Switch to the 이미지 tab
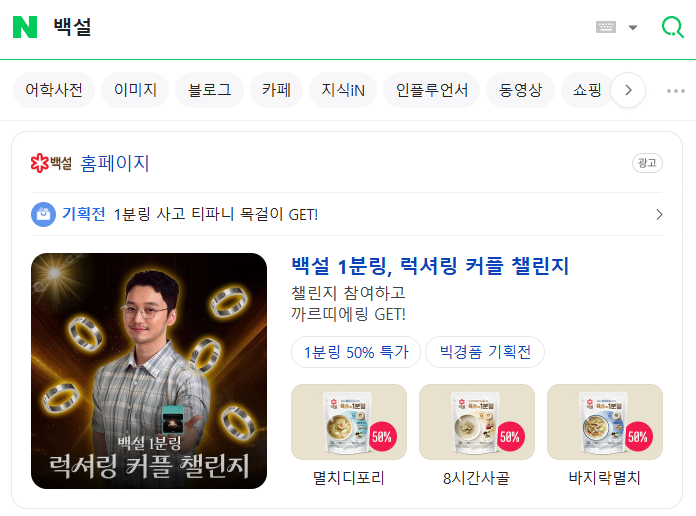696x516 pixels. click(135, 90)
